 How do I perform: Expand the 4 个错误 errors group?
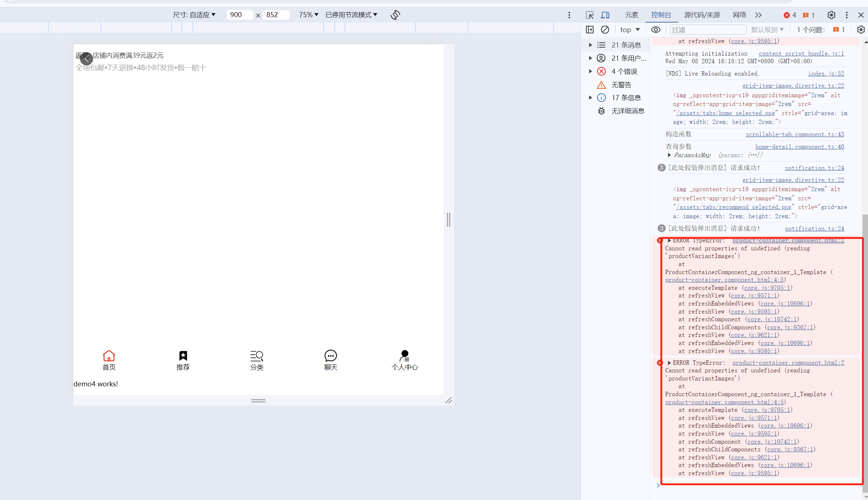[x=590, y=71]
